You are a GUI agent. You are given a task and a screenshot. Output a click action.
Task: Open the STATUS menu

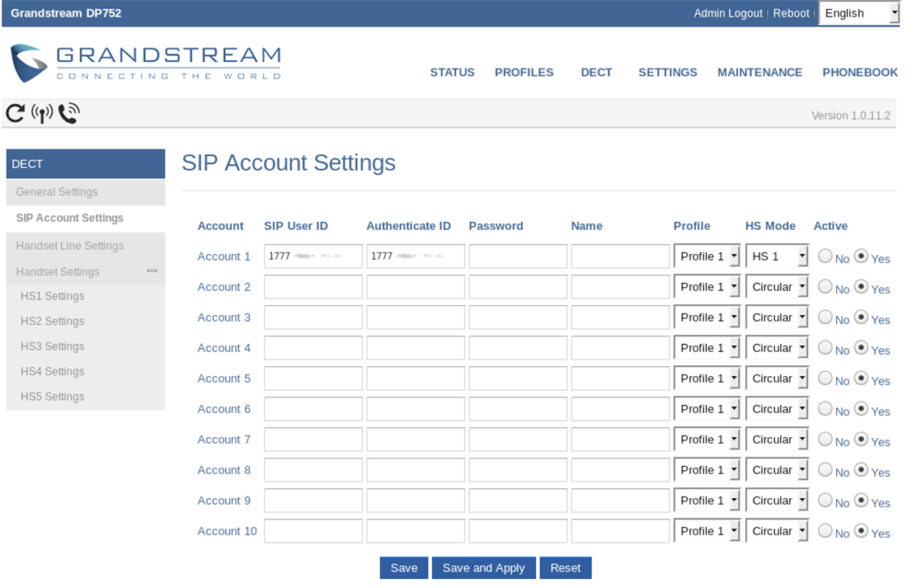[x=452, y=73]
